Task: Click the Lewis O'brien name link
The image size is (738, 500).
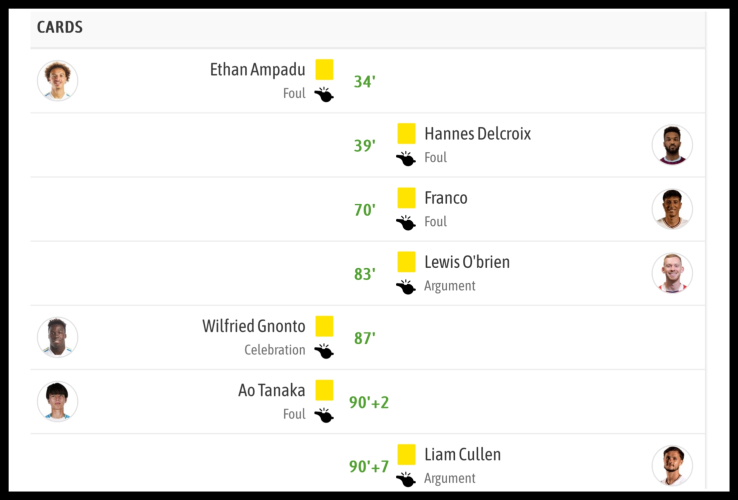Action: click(466, 262)
